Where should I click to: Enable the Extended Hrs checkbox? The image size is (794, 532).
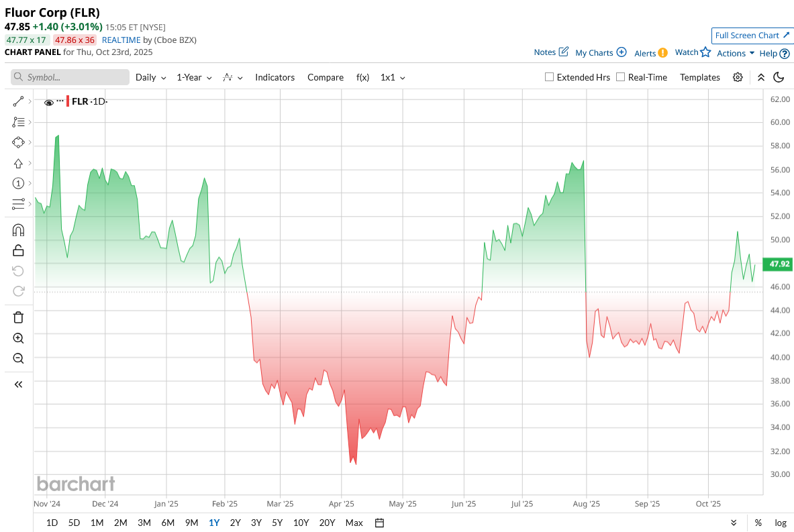[549, 77]
